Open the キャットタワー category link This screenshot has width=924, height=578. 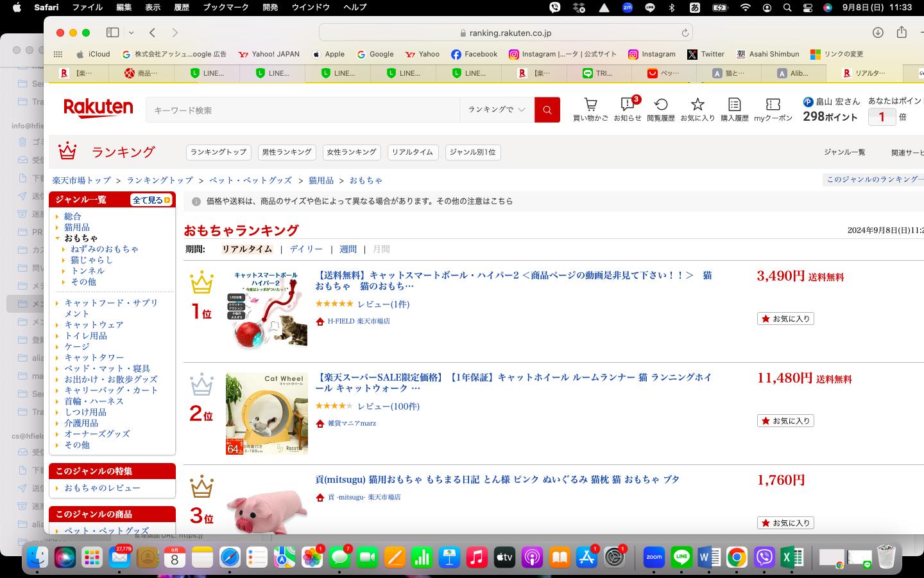point(94,358)
